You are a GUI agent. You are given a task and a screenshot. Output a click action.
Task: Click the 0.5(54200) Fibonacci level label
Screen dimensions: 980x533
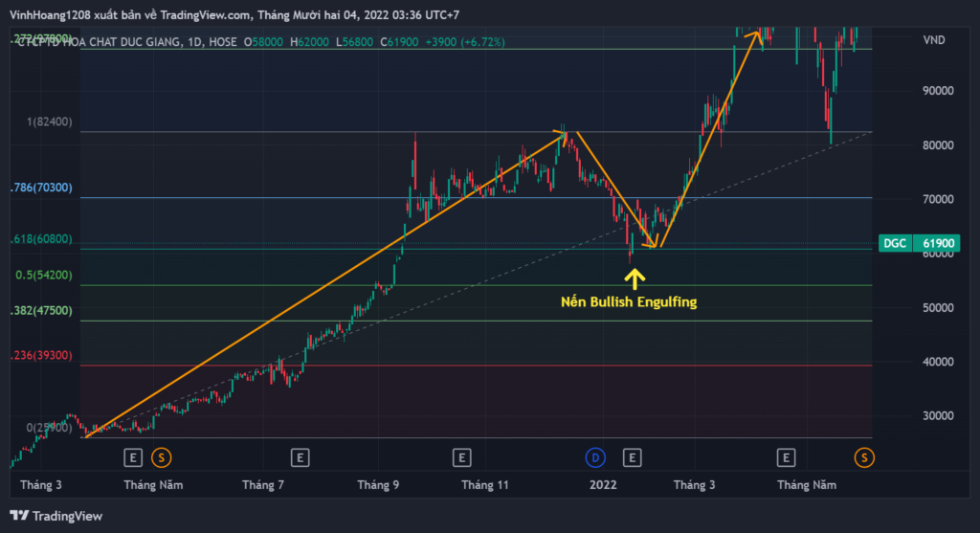(x=44, y=275)
